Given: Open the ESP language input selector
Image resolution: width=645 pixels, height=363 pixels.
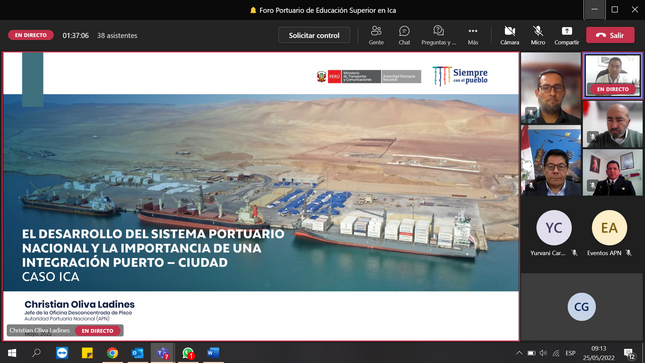Looking at the screenshot, I should [x=570, y=353].
